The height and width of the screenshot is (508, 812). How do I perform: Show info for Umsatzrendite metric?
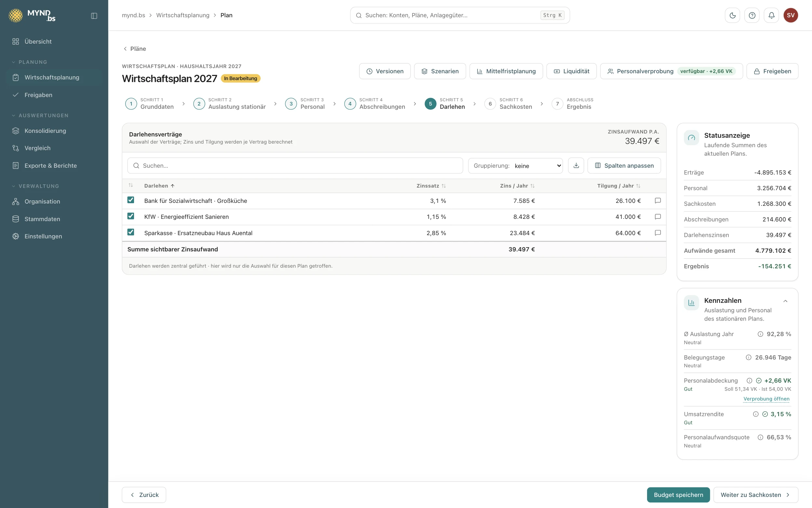coord(756,414)
